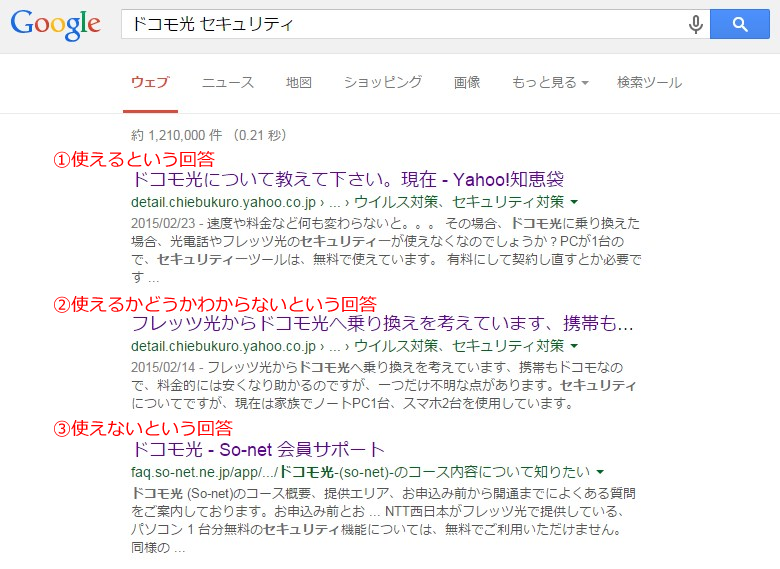Open the ドコモ光 - So-net 会員サポート result
This screenshot has width=780, height=569.
(x=258, y=450)
